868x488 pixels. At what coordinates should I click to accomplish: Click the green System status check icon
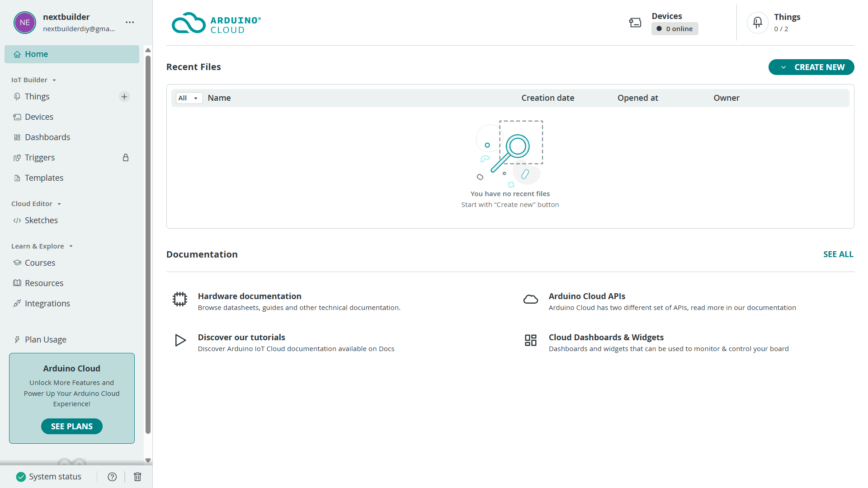[21, 477]
